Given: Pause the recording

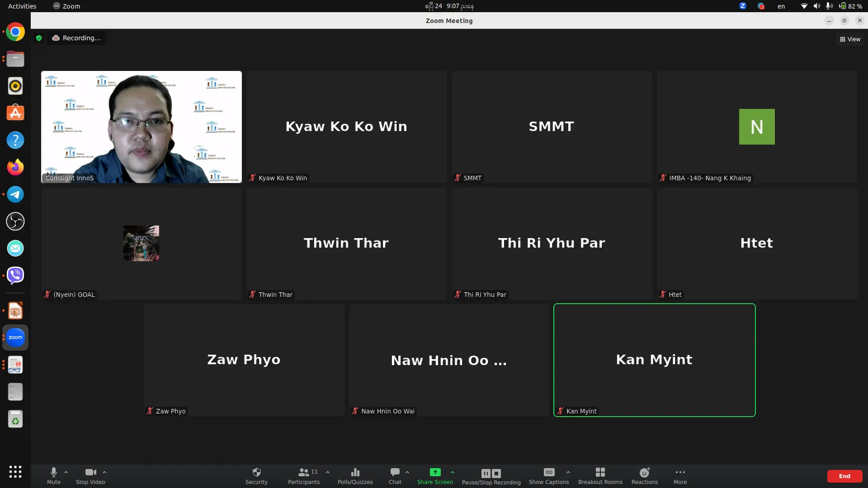Looking at the screenshot, I should click(486, 473).
